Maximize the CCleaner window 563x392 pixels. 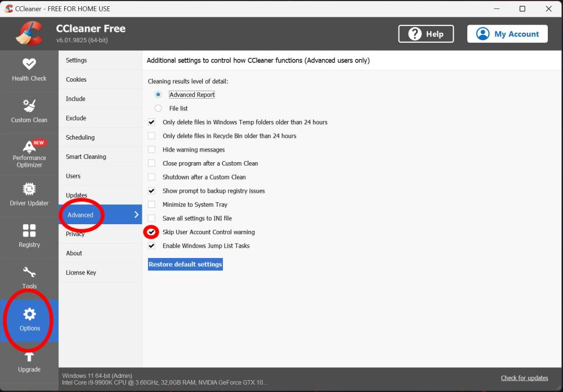pos(522,8)
